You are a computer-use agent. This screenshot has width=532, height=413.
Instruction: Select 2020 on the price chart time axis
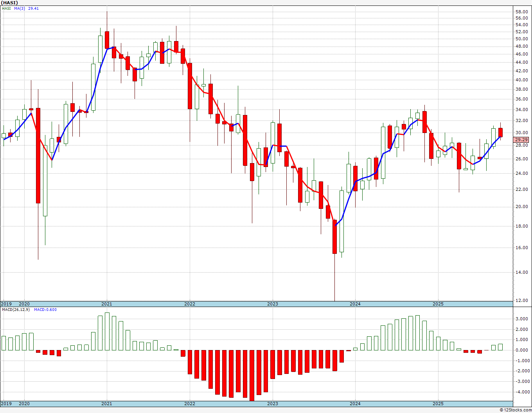click(24, 304)
